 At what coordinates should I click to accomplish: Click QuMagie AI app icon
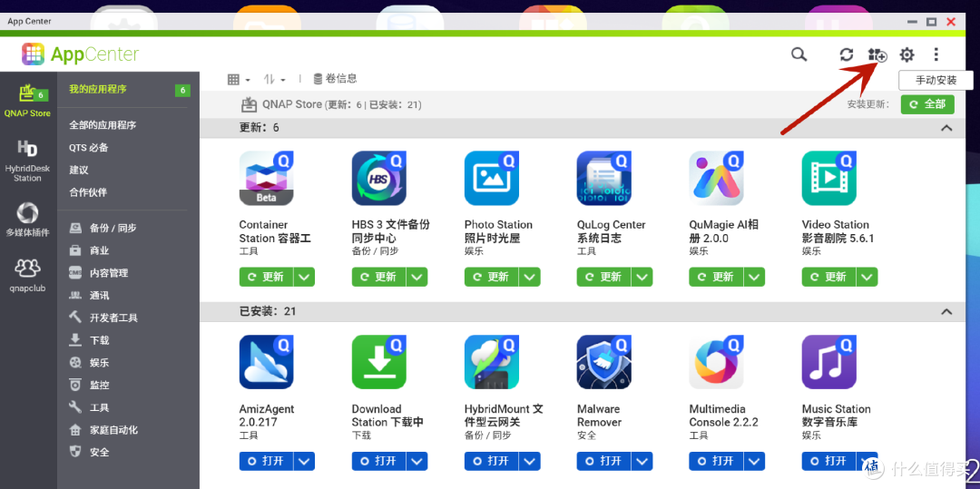(x=716, y=178)
